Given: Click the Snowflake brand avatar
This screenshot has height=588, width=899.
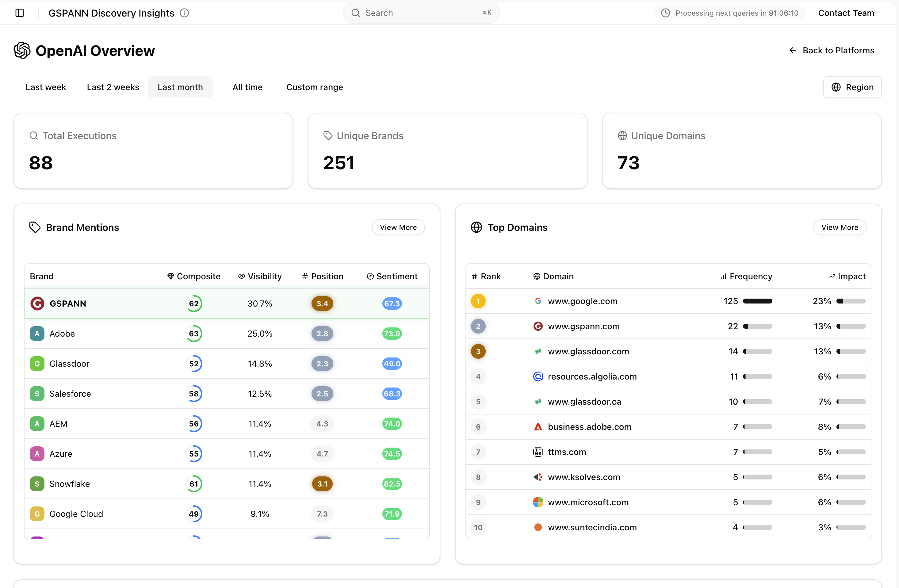Looking at the screenshot, I should [x=37, y=484].
